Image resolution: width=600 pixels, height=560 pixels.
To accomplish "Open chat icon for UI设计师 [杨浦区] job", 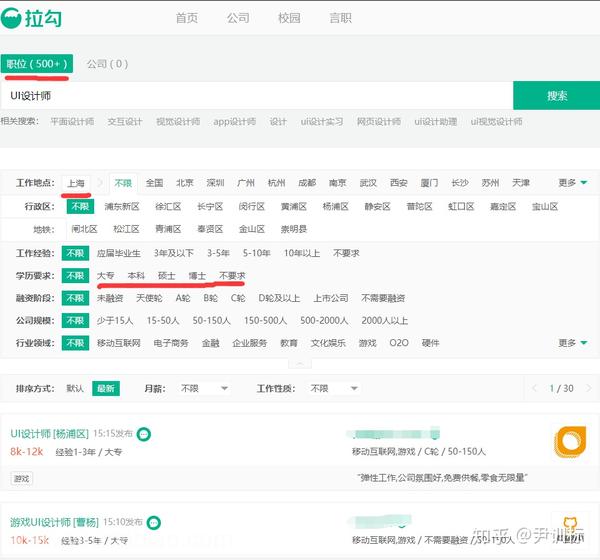I will point(144,434).
